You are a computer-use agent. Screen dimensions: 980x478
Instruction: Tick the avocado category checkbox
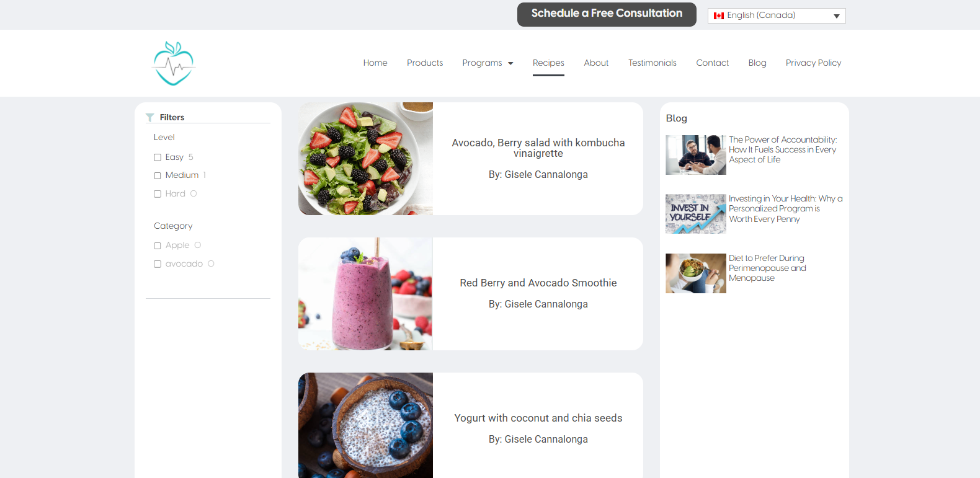158,264
